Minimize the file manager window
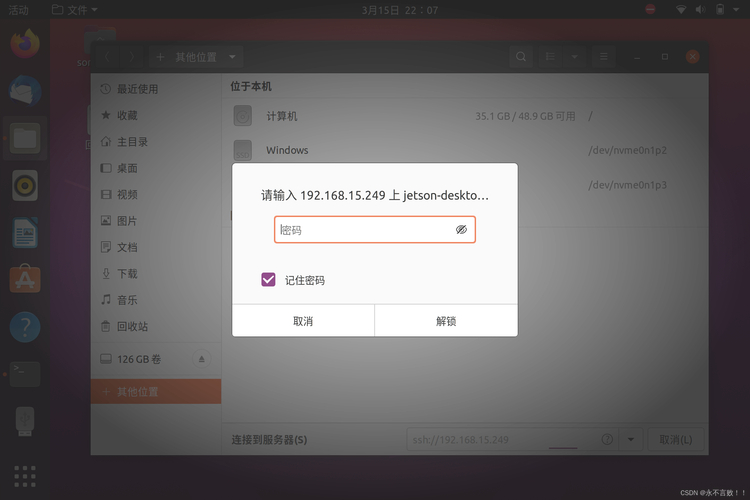 point(637,57)
